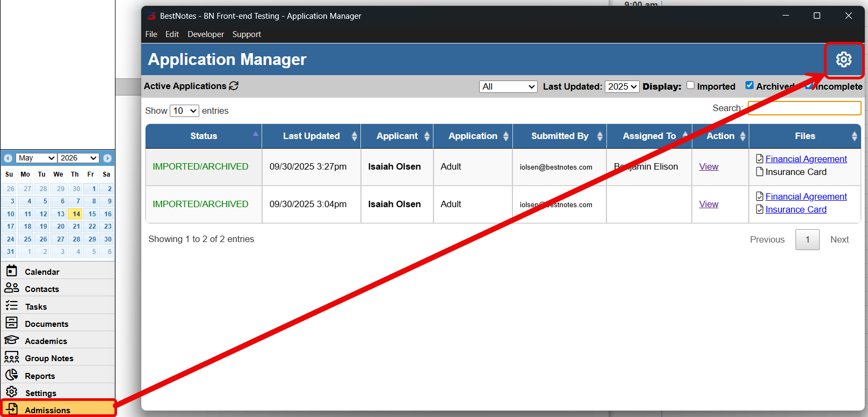Focus the Search input field
Viewport: 868px width, 417px height.
tap(804, 108)
